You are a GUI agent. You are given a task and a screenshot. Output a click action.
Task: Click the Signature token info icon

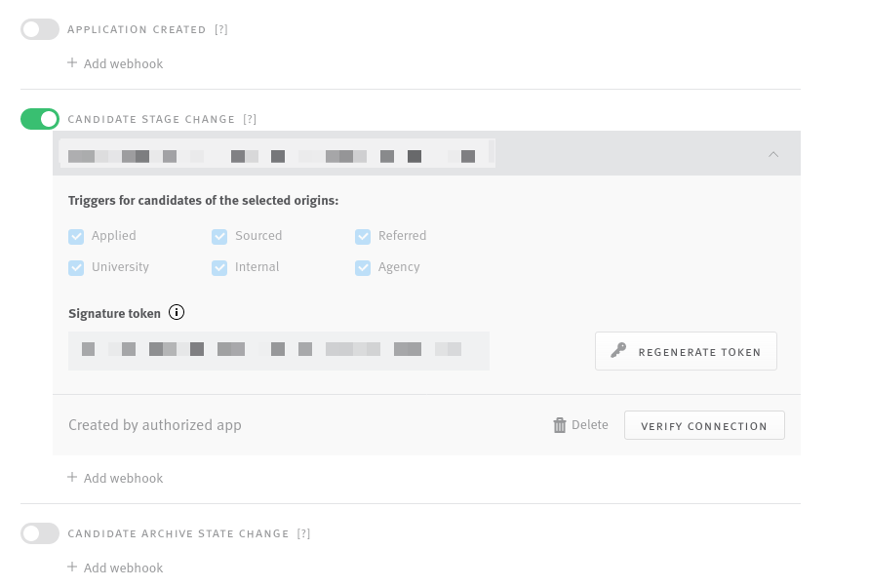(x=177, y=313)
